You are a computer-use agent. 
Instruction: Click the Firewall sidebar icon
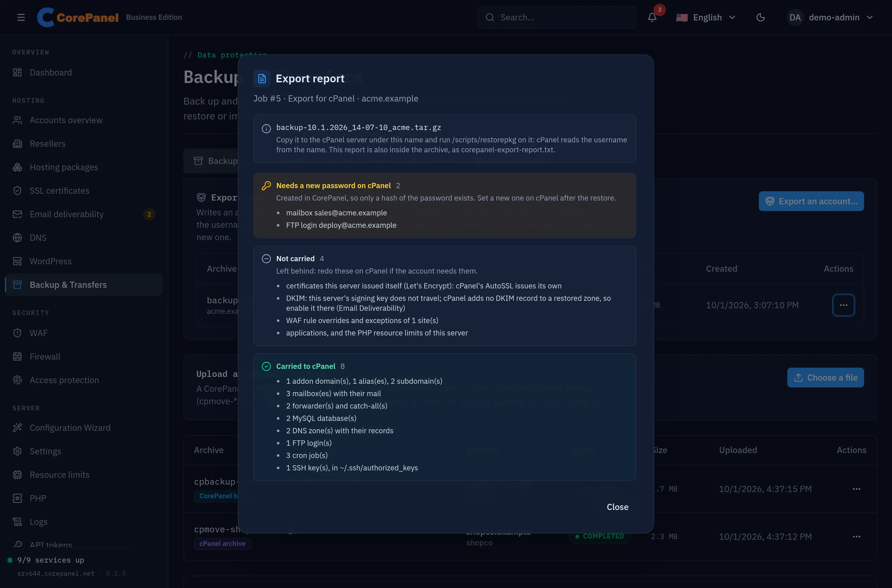17,356
